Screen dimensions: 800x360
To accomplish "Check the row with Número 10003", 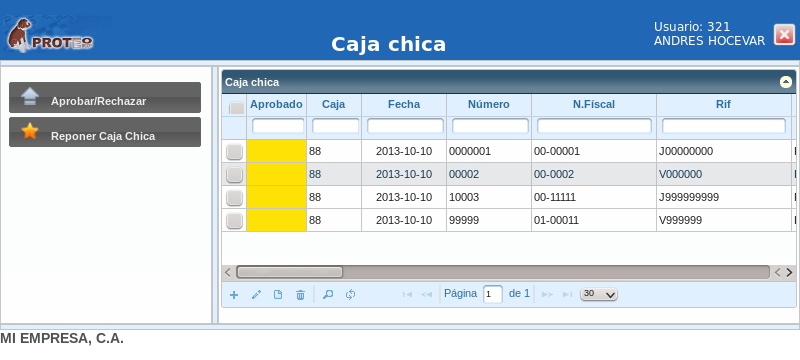I will [234, 197].
